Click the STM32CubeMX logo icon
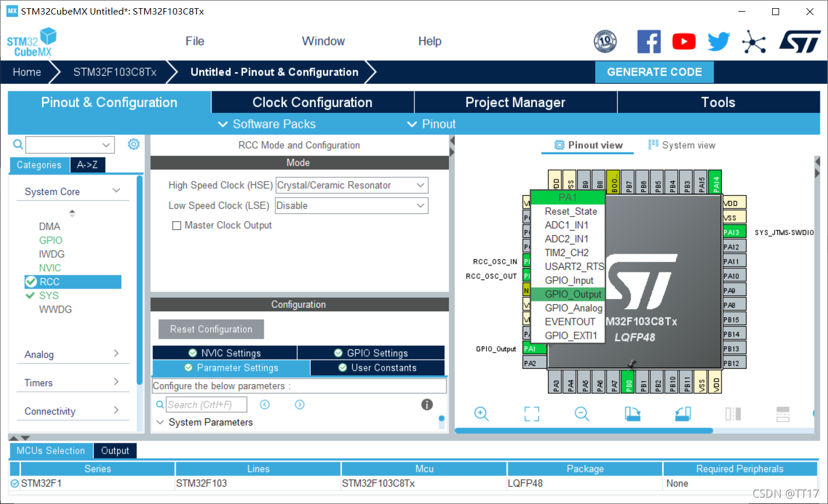Viewport: 828px width, 504px height. coord(32,42)
